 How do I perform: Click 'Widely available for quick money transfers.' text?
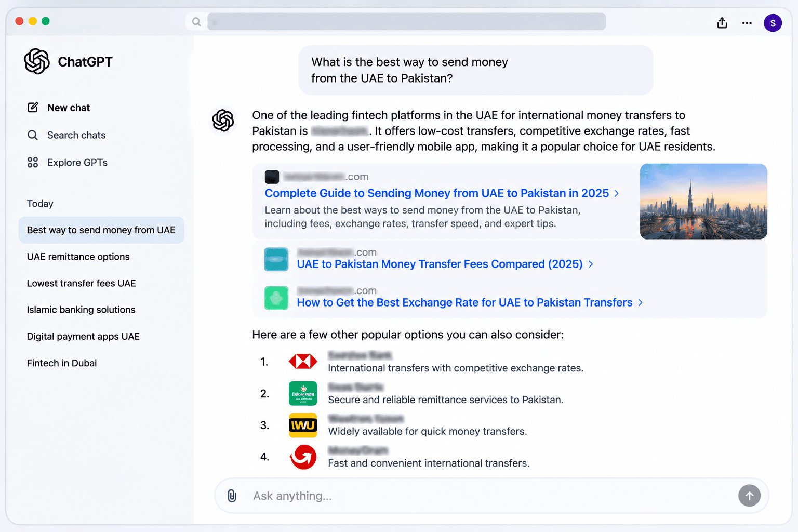coord(428,432)
